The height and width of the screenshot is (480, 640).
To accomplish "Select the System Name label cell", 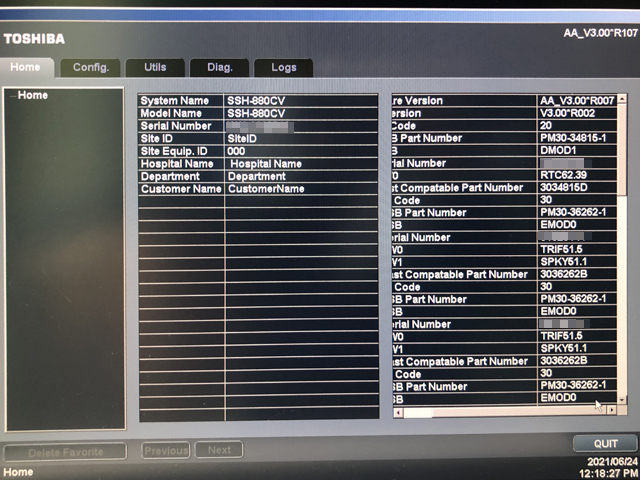I will [181, 101].
